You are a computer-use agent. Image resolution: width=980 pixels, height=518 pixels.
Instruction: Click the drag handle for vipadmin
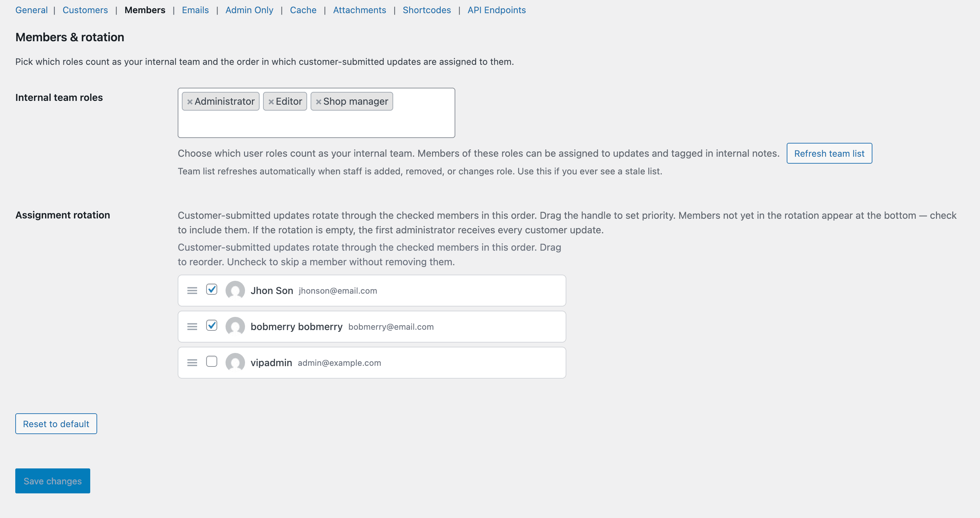(192, 363)
